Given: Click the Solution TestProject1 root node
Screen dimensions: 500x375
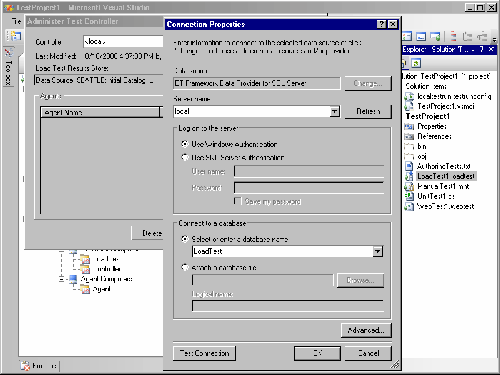Looking at the screenshot, I should click(447, 76).
